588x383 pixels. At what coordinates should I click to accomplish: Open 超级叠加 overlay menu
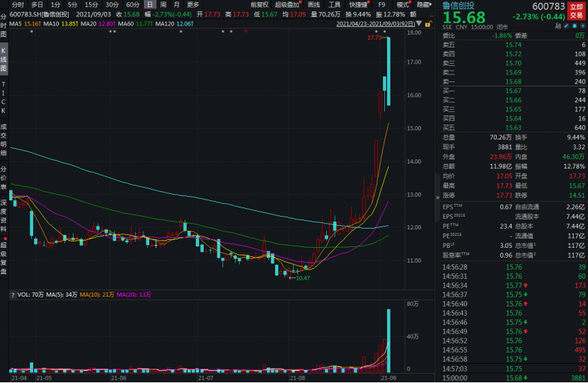[287, 4]
